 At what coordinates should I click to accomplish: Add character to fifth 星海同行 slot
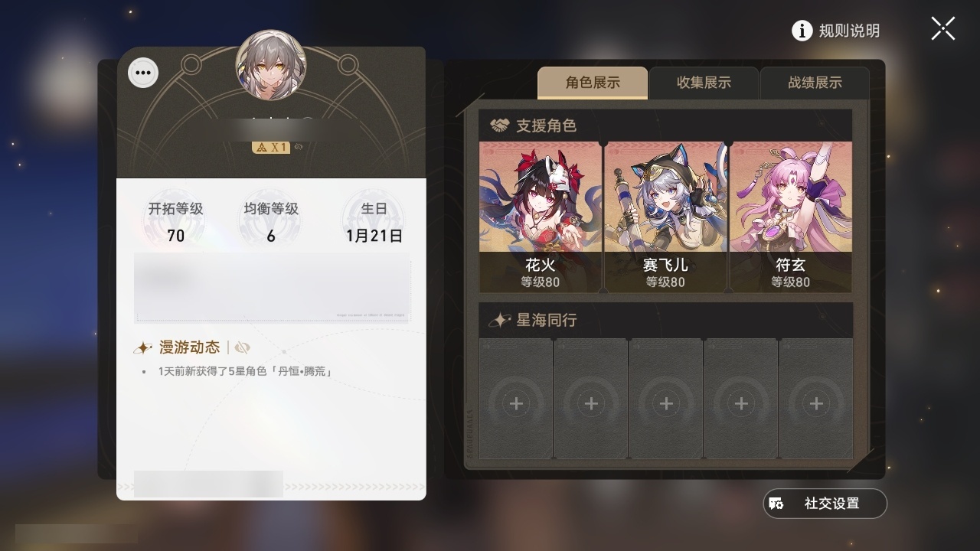(816, 399)
